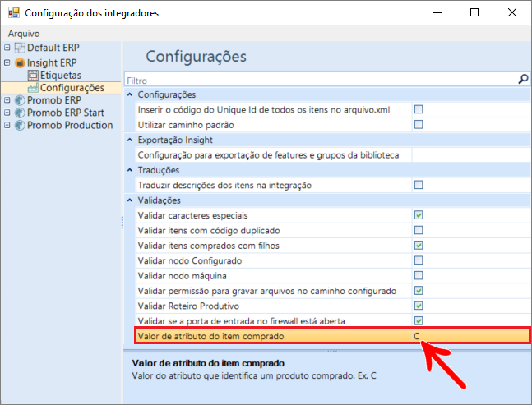This screenshot has width=532, height=405.
Task: Uncheck Validar itens comprados com filhos
Action: point(419,245)
